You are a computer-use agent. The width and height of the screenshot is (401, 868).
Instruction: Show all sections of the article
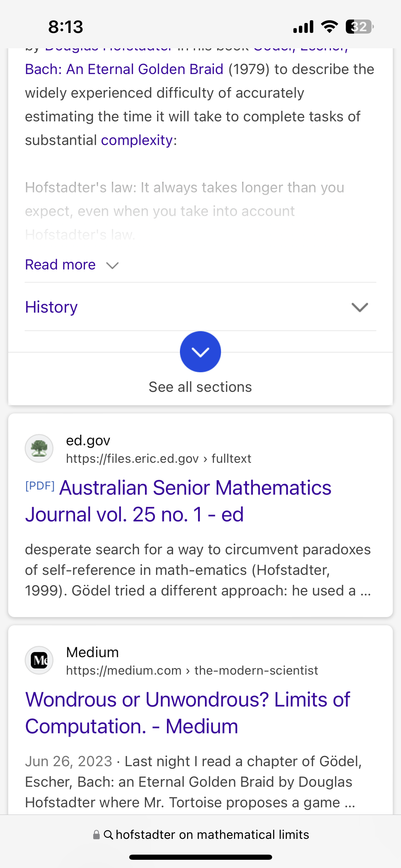pyautogui.click(x=200, y=387)
